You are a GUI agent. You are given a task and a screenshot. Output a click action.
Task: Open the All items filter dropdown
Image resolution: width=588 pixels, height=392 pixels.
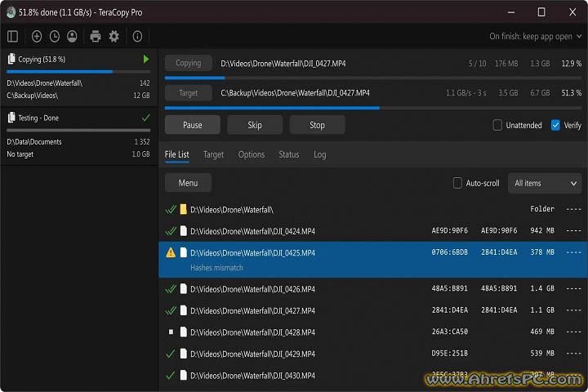[x=545, y=184]
